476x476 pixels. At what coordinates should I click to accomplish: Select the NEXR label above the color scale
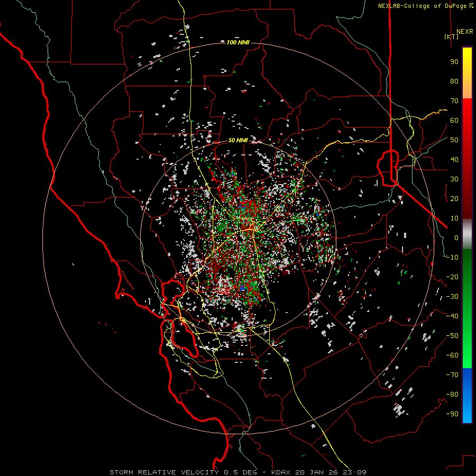(465, 32)
